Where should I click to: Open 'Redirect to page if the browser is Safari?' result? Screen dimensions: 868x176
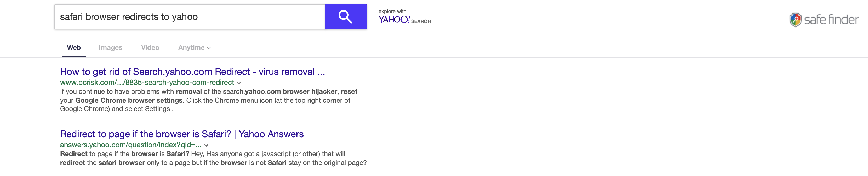tap(182, 134)
